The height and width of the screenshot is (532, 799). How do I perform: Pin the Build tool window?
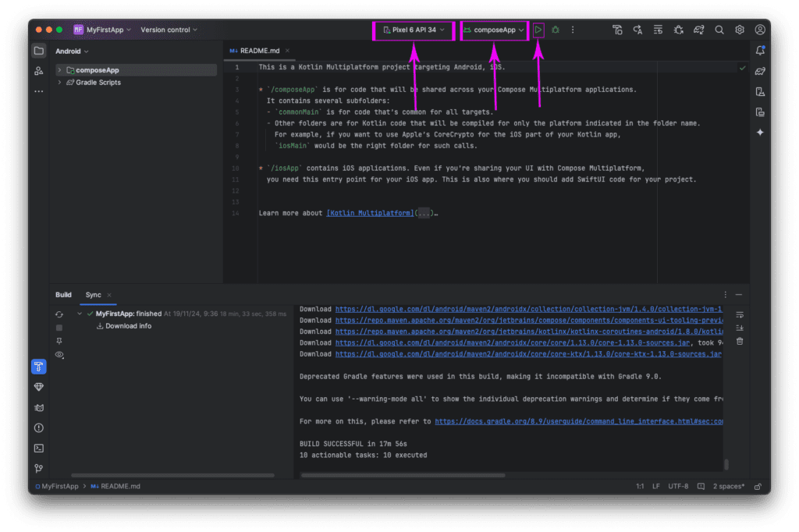(60, 341)
